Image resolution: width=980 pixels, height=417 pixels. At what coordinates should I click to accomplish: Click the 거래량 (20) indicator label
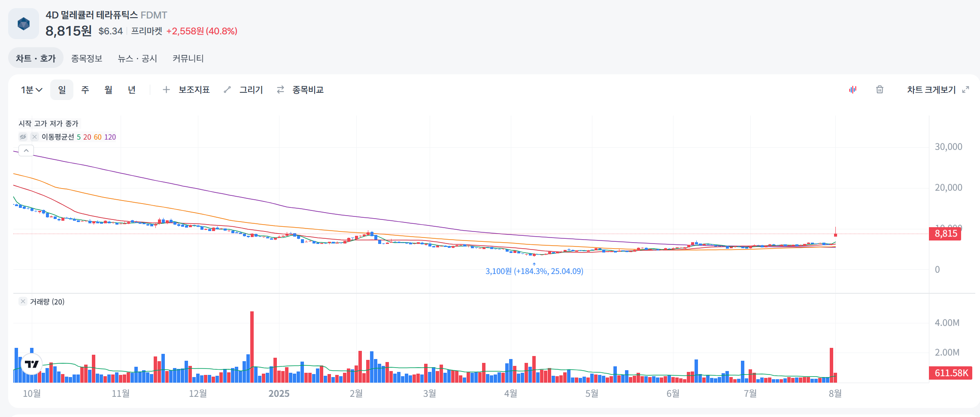tap(47, 301)
